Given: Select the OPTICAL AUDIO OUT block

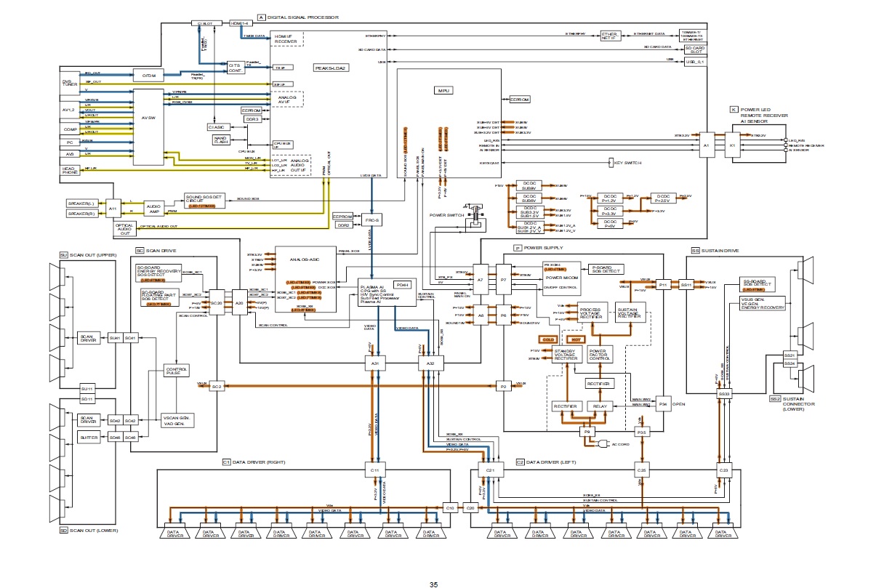Looking at the screenshot, I should (x=124, y=228).
